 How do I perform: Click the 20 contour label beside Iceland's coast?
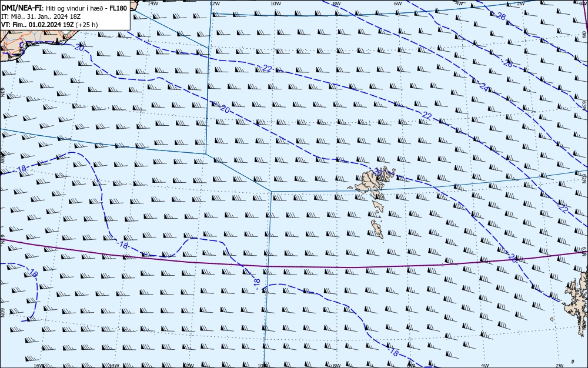(x=79, y=48)
